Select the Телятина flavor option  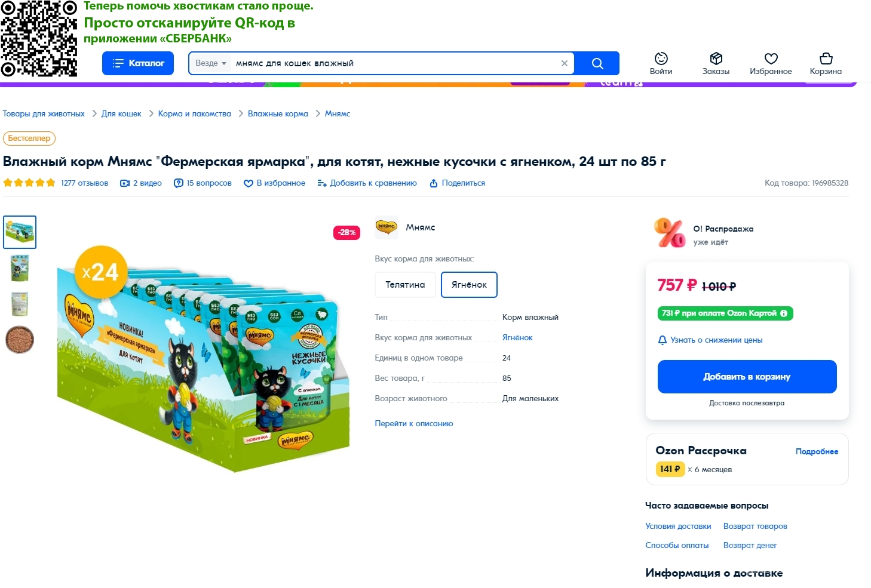point(405,285)
